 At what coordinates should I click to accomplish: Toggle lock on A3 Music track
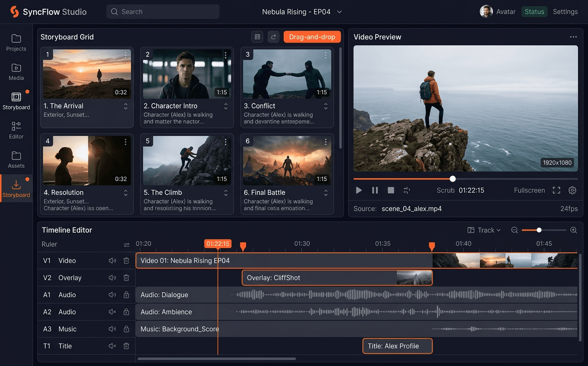(x=126, y=329)
